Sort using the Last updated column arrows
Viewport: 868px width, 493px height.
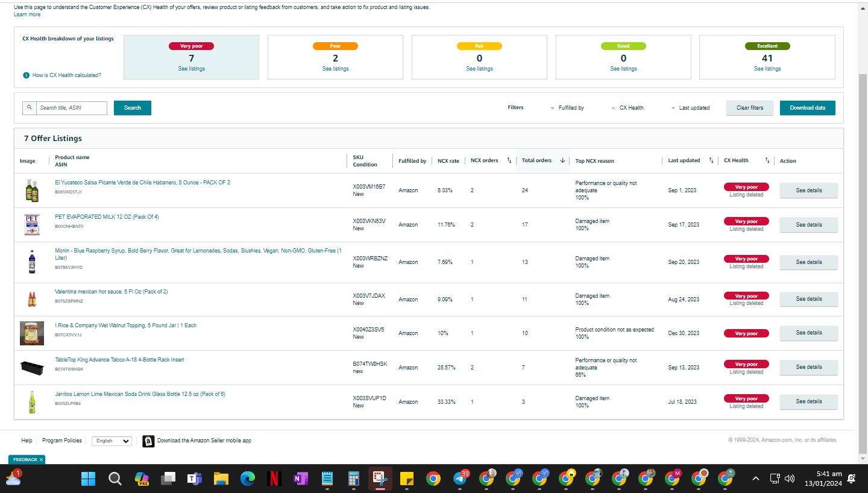pyautogui.click(x=711, y=160)
